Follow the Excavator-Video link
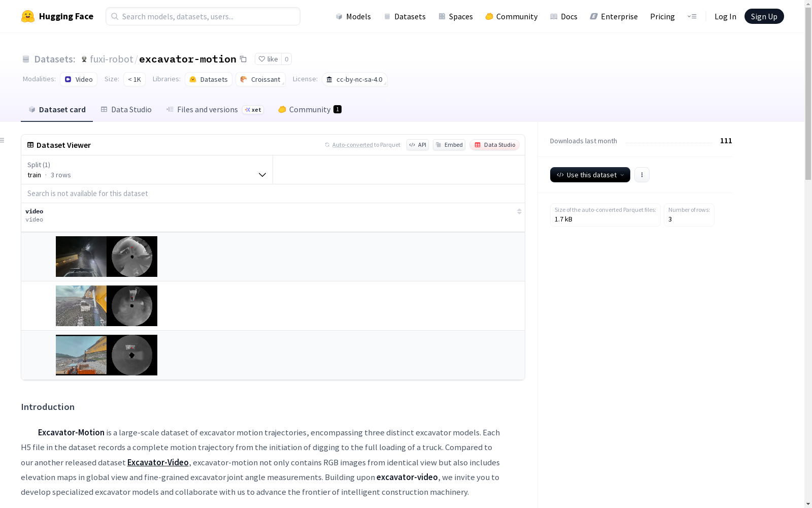 [x=158, y=462]
